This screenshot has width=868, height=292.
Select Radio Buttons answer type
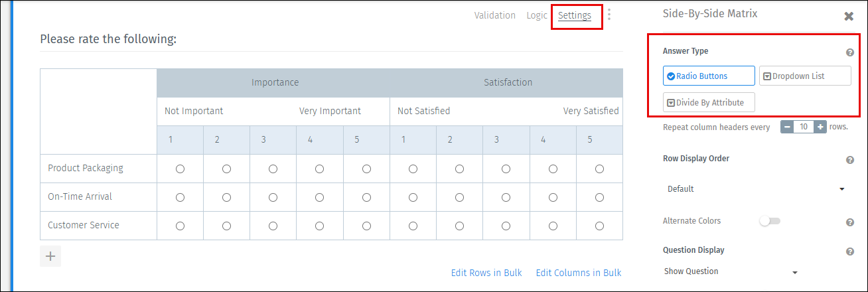click(709, 76)
